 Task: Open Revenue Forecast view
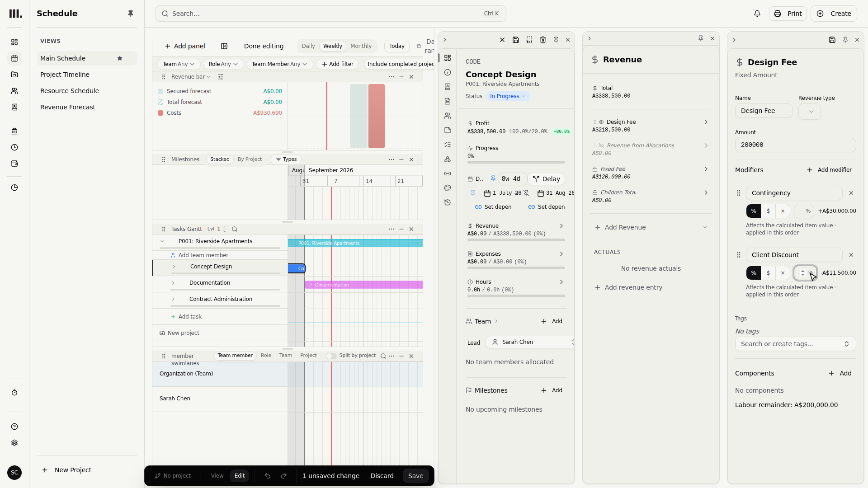pyautogui.click(x=68, y=107)
